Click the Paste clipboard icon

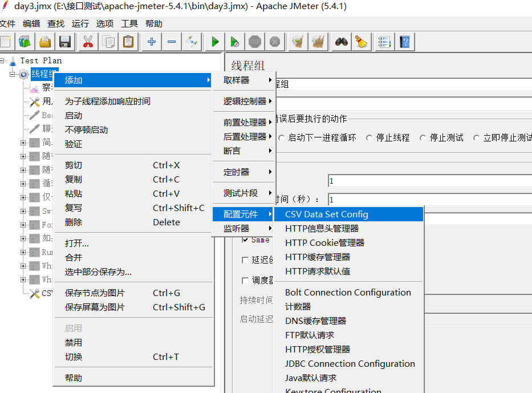pos(128,42)
